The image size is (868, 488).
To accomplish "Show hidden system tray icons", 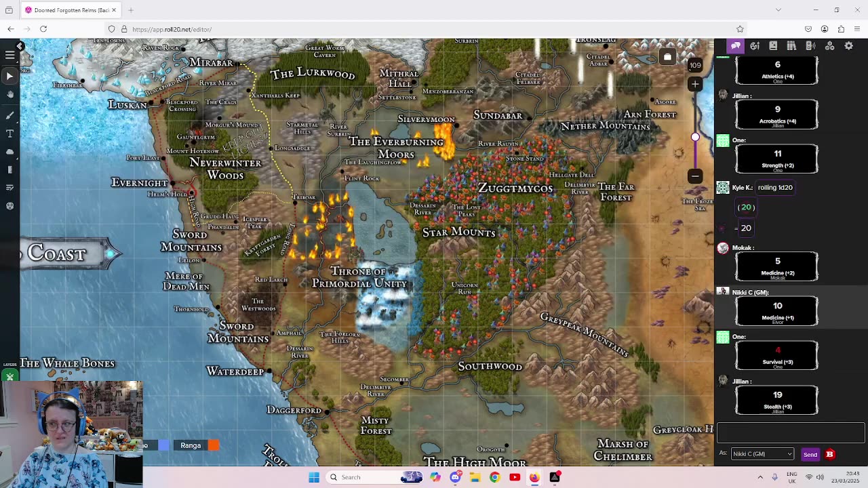I will tap(759, 477).
